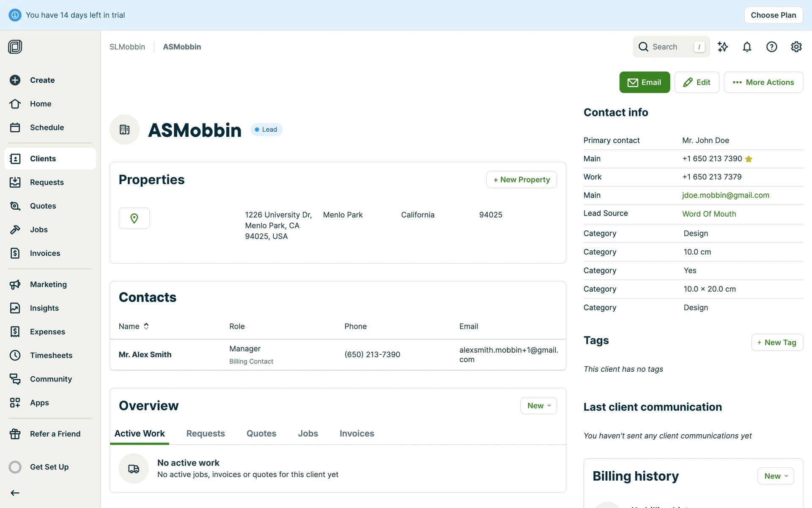Collapse sidebar with the left arrow icon
Viewport: 812px width, 508px height.
pyautogui.click(x=15, y=493)
